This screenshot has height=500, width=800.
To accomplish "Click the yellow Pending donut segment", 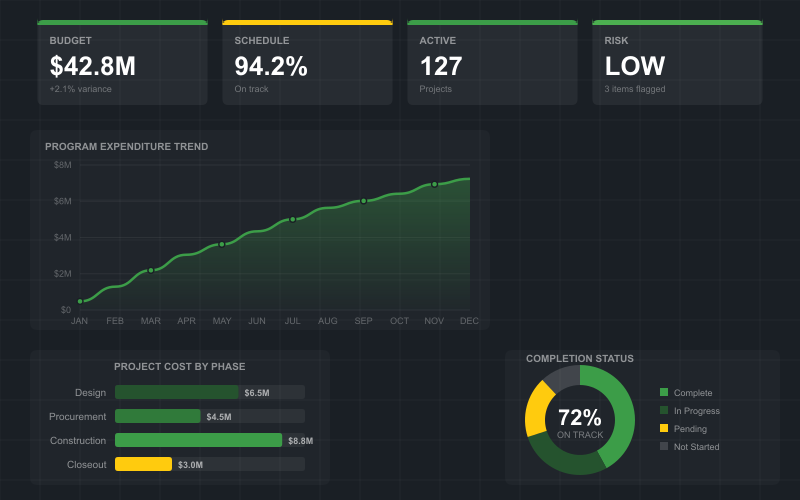I will click(x=537, y=406).
